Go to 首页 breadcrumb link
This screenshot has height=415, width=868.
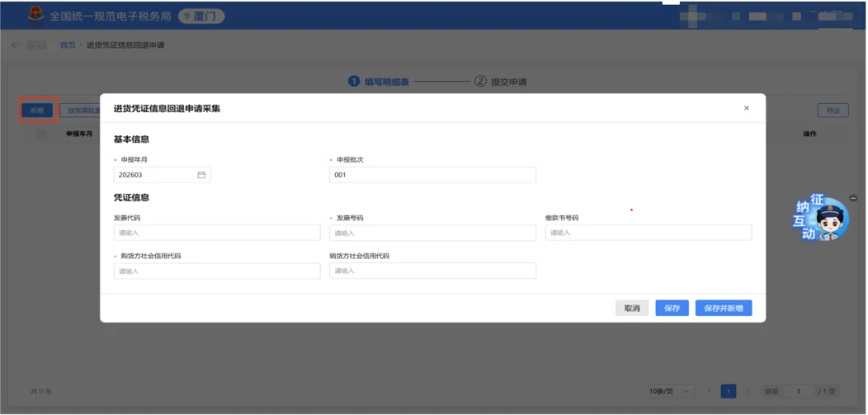pos(68,45)
